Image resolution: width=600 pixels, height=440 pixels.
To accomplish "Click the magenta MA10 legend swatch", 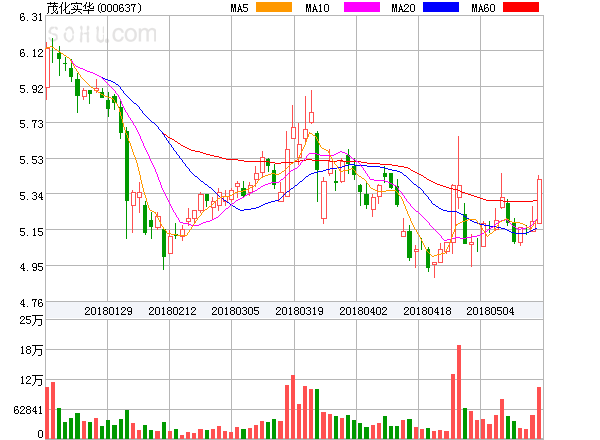I will (x=362, y=7).
